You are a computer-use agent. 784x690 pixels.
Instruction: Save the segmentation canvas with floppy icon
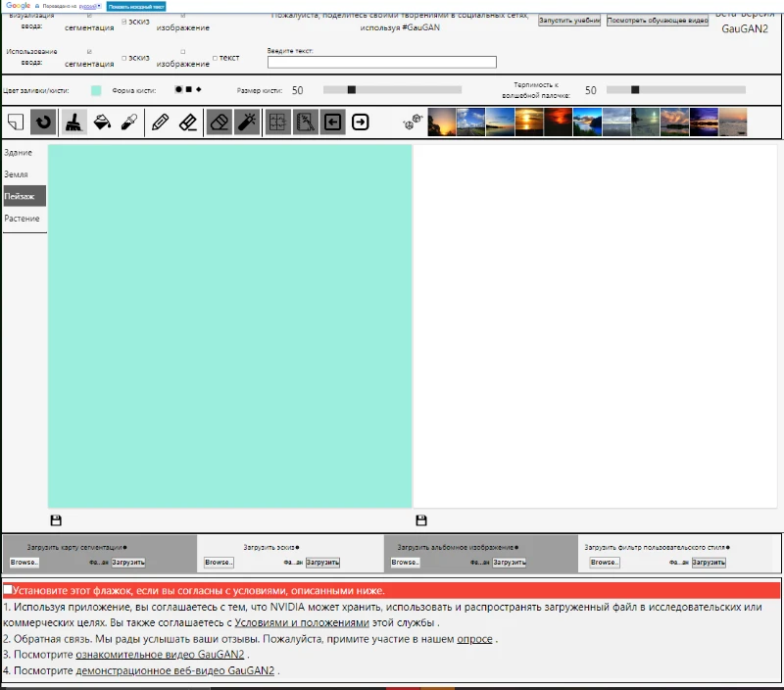click(56, 520)
